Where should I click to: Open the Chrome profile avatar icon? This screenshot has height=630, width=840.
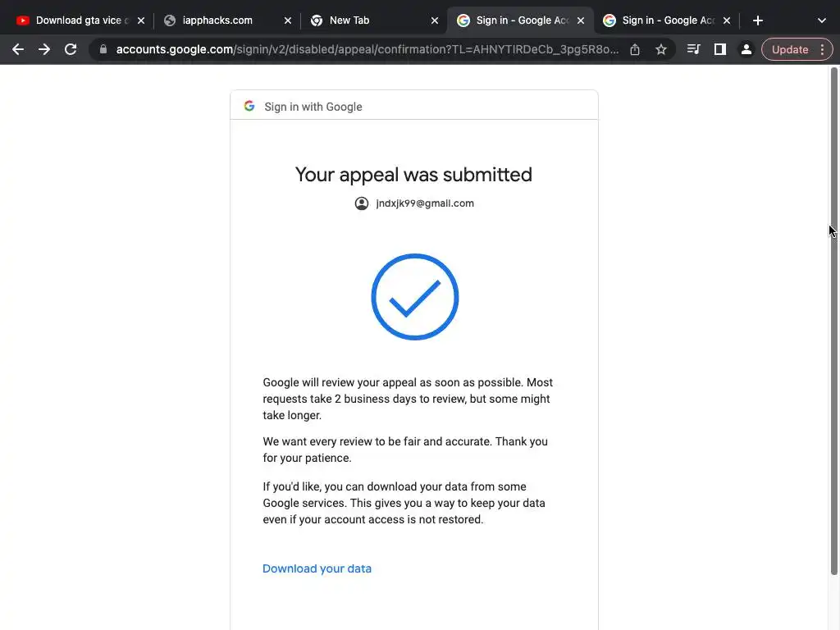pyautogui.click(x=746, y=49)
